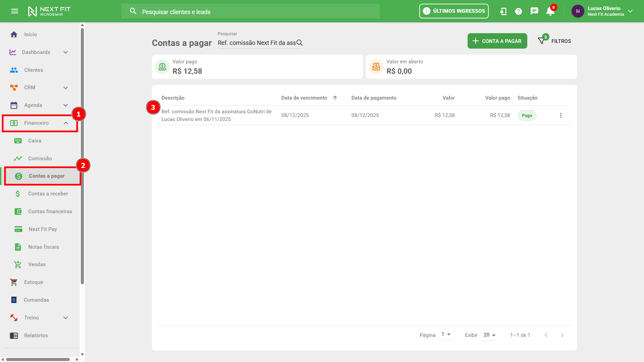This screenshot has height=362, width=644.
Task: Open the Página number dropdown
Action: coord(446,335)
